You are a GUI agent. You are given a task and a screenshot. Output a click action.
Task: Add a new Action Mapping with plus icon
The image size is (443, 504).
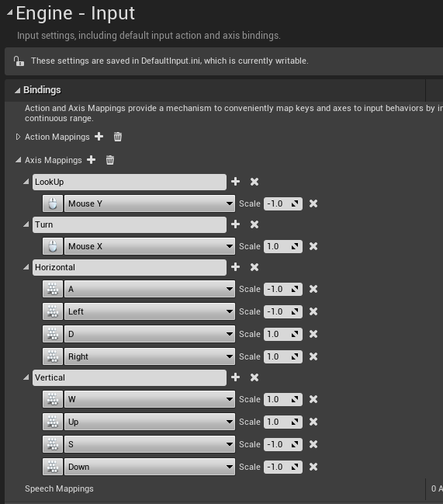coord(99,137)
